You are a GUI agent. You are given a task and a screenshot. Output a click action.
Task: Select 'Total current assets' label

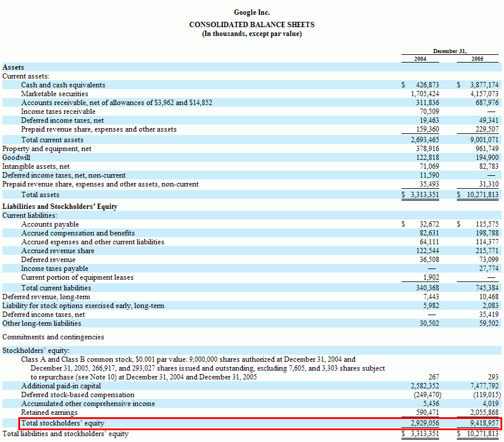point(52,140)
